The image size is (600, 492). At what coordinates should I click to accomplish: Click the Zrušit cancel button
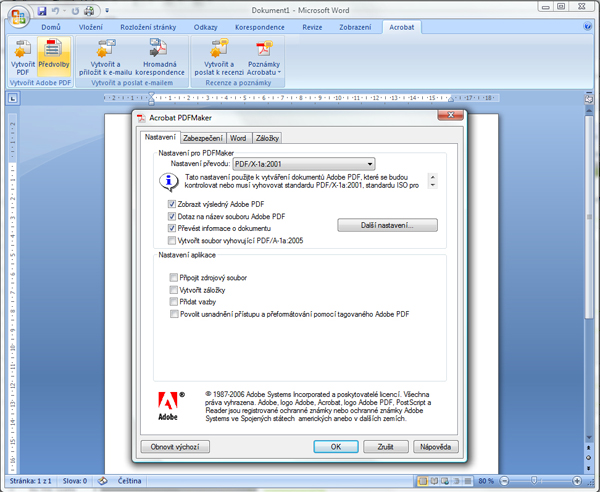pyautogui.click(x=386, y=446)
